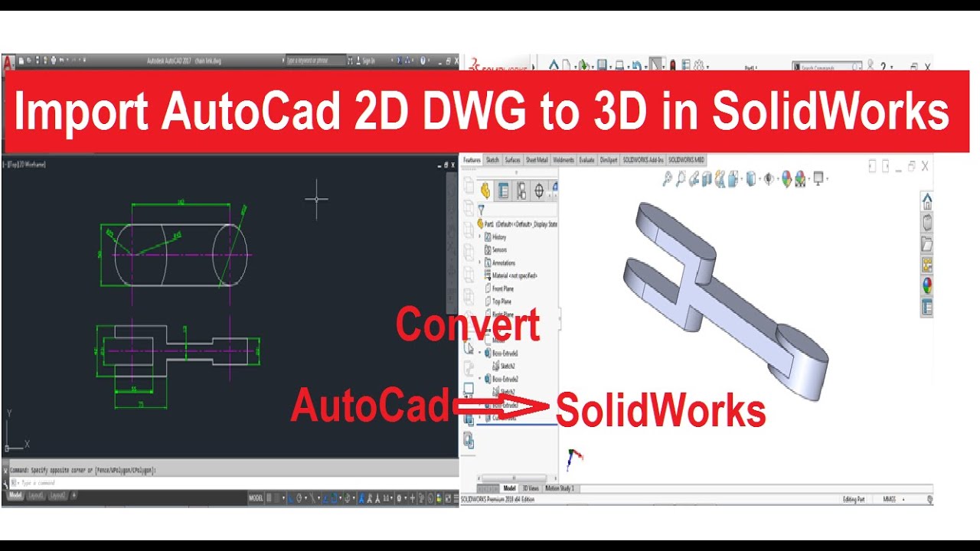Open the FeatureManager design tree tab in SolidWorks

[485, 191]
